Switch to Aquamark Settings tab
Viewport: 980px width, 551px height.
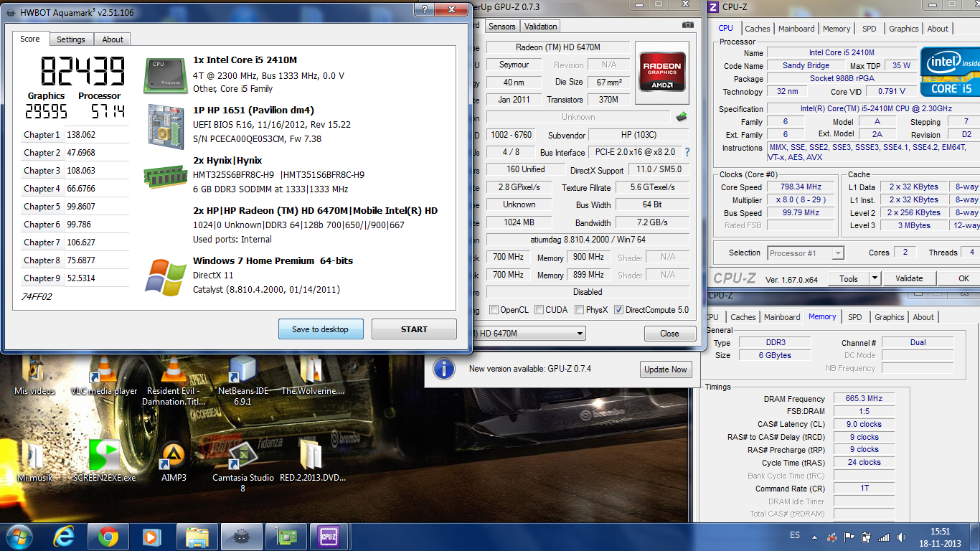[71, 39]
